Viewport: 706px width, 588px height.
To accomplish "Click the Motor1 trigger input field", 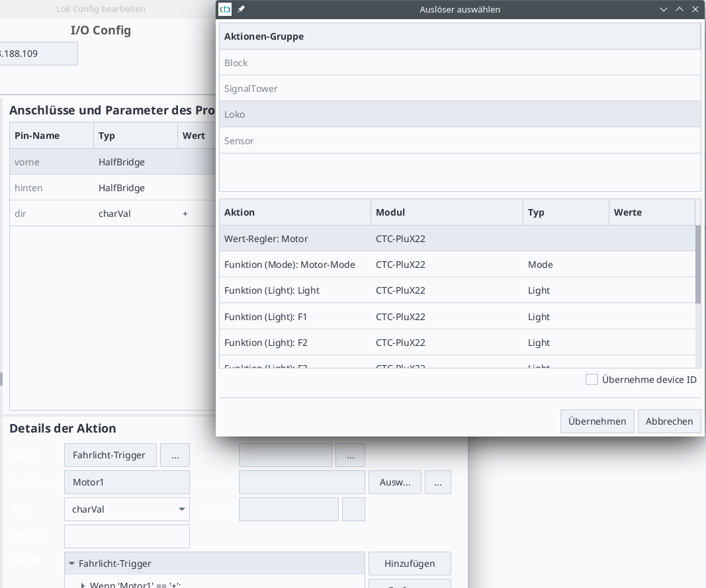I will pyautogui.click(x=126, y=482).
